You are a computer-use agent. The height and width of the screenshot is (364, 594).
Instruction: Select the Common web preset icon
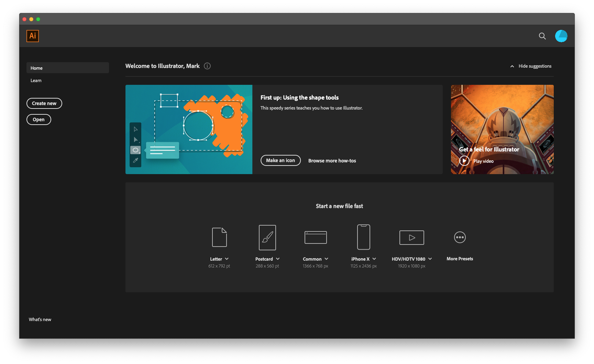[x=316, y=237]
